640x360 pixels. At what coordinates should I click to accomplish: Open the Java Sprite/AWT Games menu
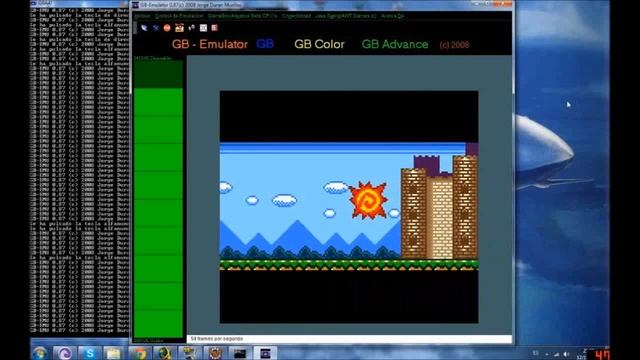point(345,16)
